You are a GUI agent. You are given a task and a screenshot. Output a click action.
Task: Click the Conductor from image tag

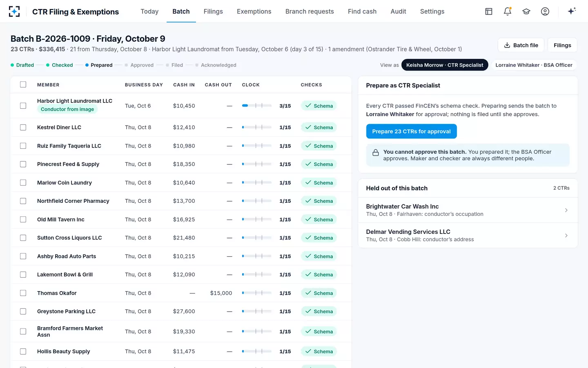[x=67, y=109]
